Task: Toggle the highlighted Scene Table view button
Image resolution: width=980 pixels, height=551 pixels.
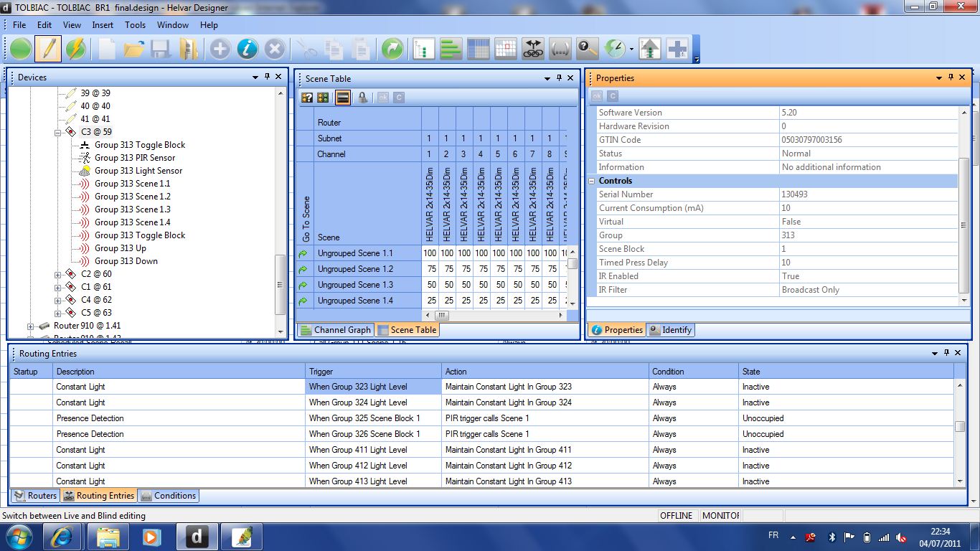Action: 343,98
